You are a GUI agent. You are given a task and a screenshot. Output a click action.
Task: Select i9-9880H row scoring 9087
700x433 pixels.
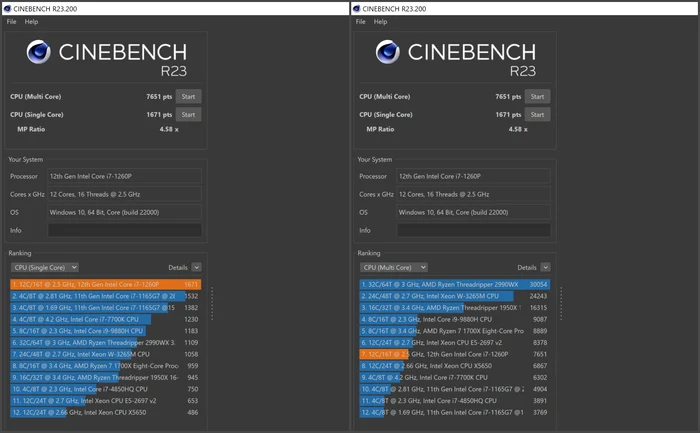(x=454, y=319)
